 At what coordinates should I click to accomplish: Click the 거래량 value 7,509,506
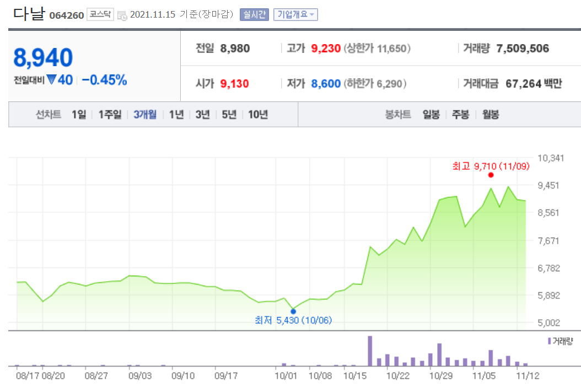tap(523, 49)
